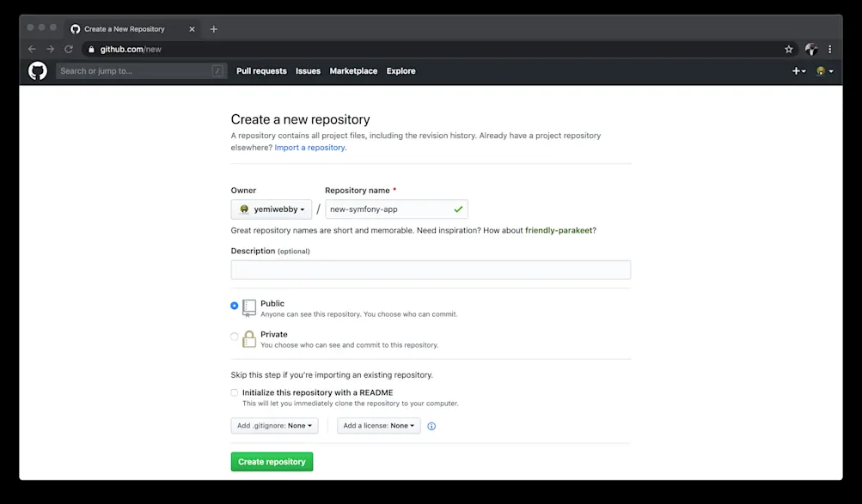Open the Owner dropdown showing yemiwebby
The width and height of the screenshot is (862, 504).
click(271, 209)
